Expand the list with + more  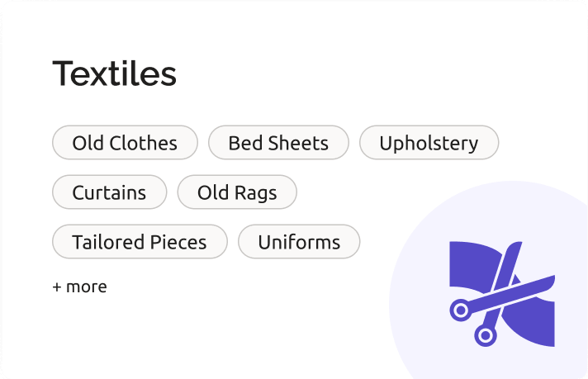[x=79, y=287]
